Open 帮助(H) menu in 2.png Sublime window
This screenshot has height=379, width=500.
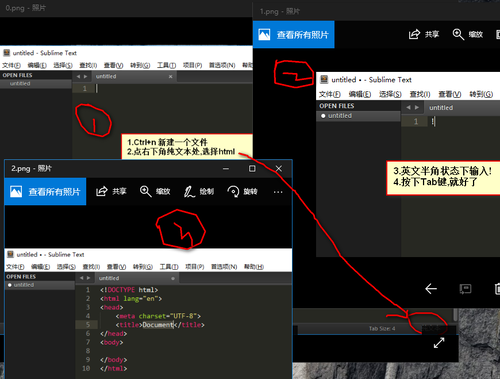pyautogui.click(x=254, y=267)
